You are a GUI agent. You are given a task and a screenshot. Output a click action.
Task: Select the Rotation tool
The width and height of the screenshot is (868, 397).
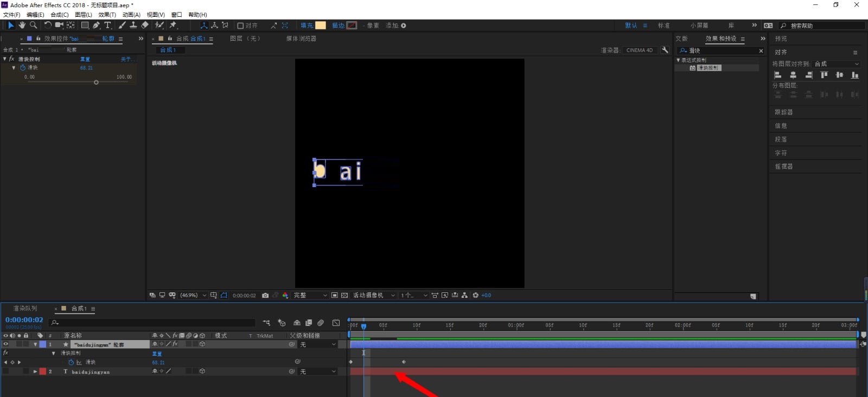[x=48, y=25]
